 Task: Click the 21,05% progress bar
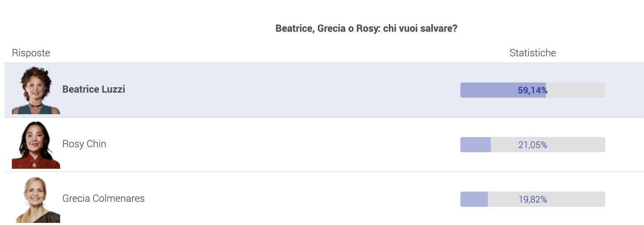(x=533, y=145)
